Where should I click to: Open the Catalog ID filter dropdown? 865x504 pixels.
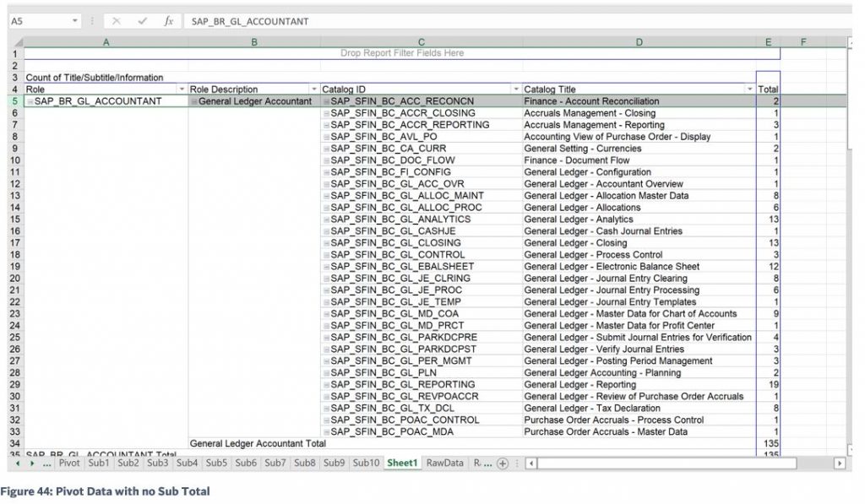[x=516, y=89]
